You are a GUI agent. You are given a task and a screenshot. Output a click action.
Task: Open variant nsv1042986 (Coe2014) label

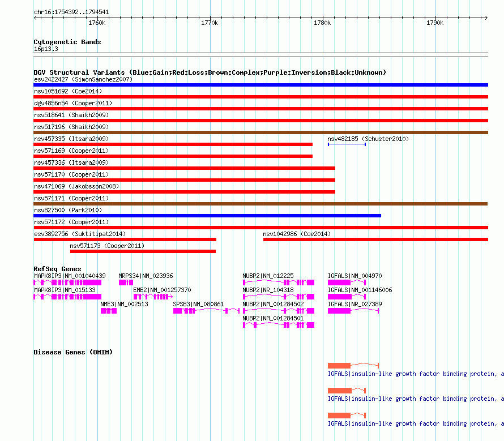(297, 234)
